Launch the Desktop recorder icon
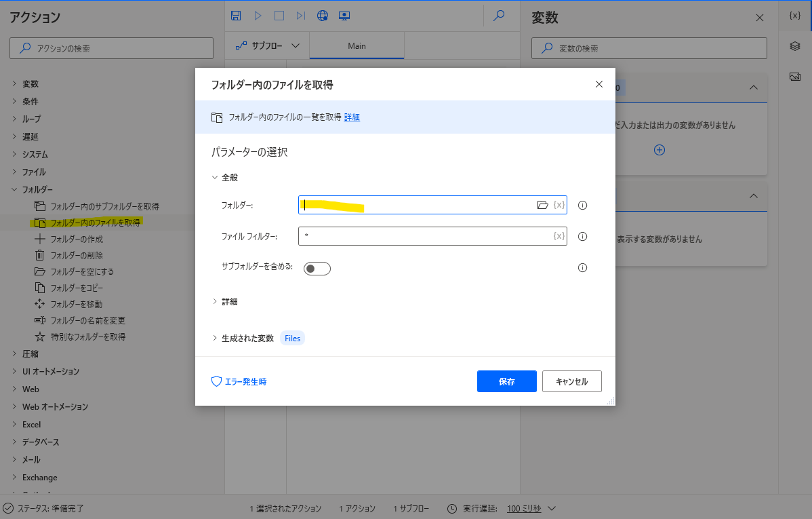812x519 pixels. coord(344,15)
